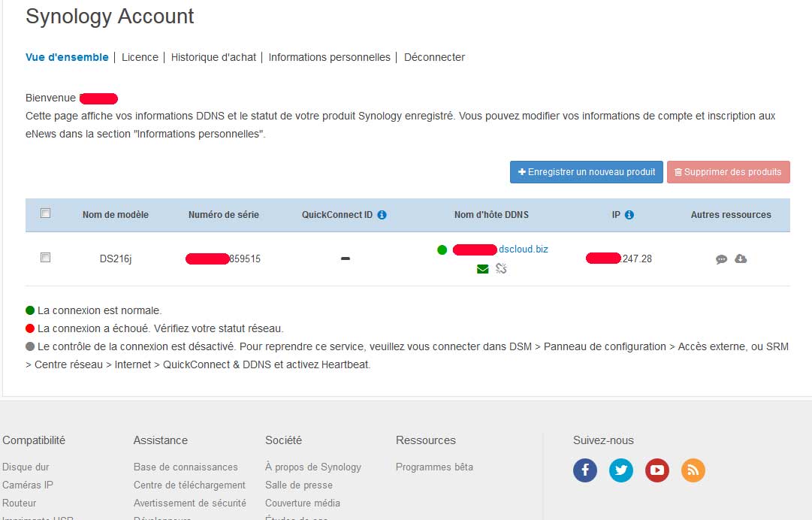Click the Numéro de série column header
Viewport: 812px width, 520px height.
(x=224, y=215)
